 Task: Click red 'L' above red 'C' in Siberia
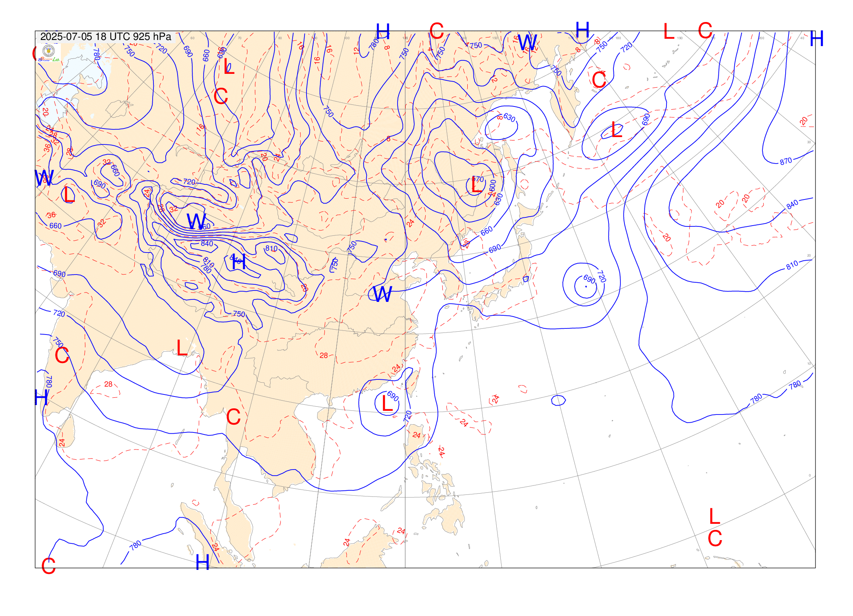click(x=229, y=66)
